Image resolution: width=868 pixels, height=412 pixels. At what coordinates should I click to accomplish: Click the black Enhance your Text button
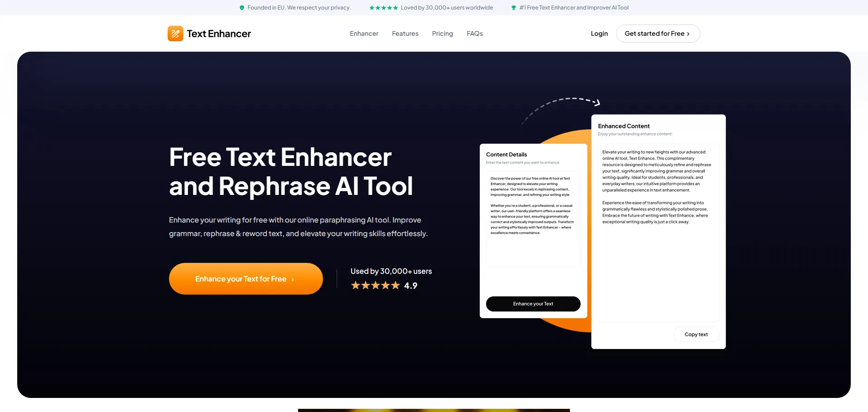(x=533, y=304)
